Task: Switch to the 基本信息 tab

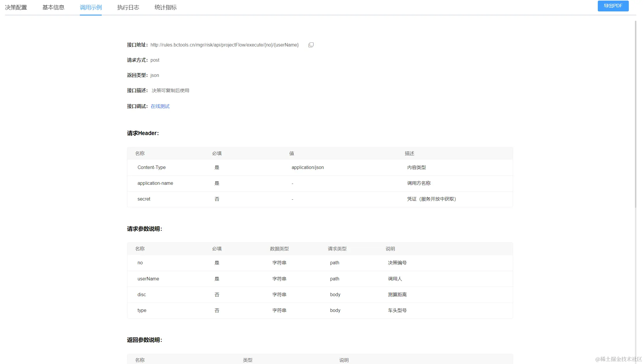Action: tap(53, 7)
